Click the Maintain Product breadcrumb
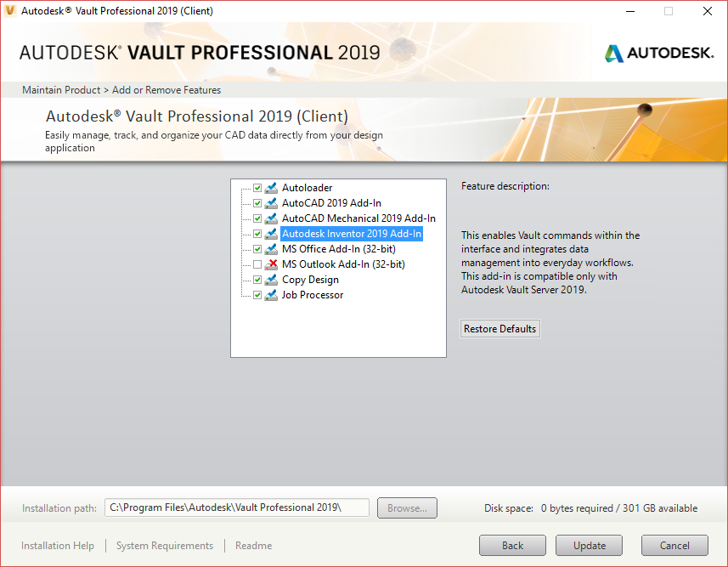The height and width of the screenshot is (567, 728). [61, 90]
